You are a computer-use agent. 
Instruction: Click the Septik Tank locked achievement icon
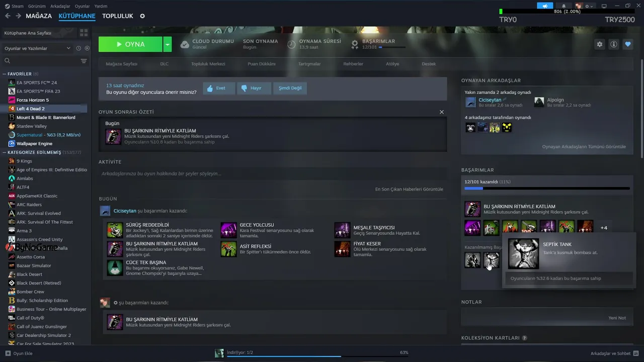(491, 260)
